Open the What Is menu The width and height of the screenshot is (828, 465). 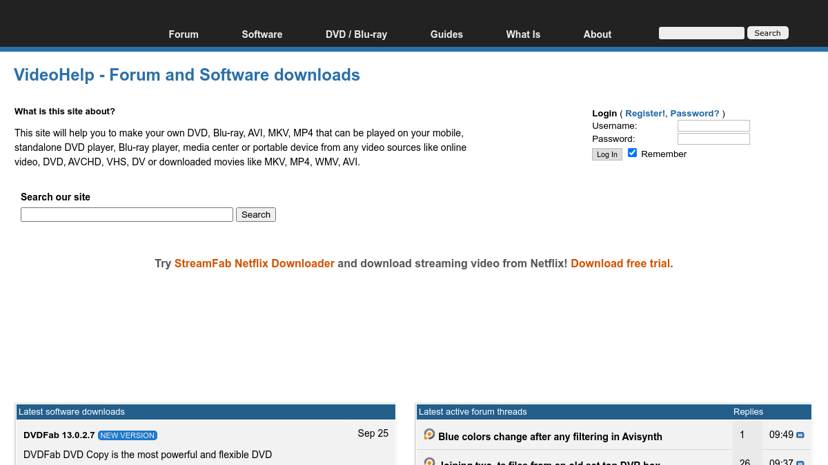(x=523, y=34)
